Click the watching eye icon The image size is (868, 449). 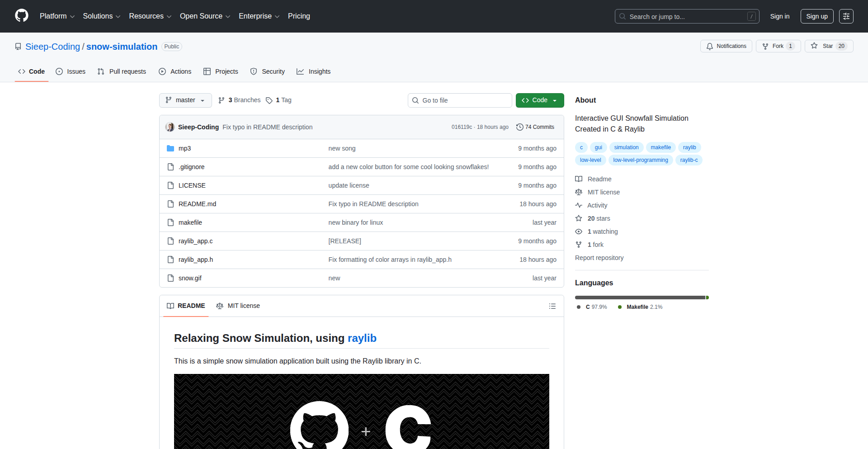579,232
